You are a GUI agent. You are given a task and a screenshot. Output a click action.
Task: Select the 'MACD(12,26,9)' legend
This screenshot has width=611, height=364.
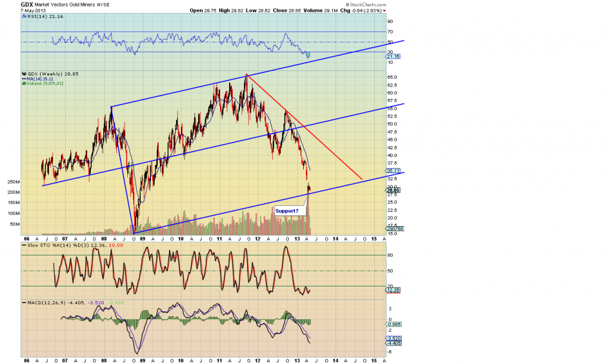73,303
